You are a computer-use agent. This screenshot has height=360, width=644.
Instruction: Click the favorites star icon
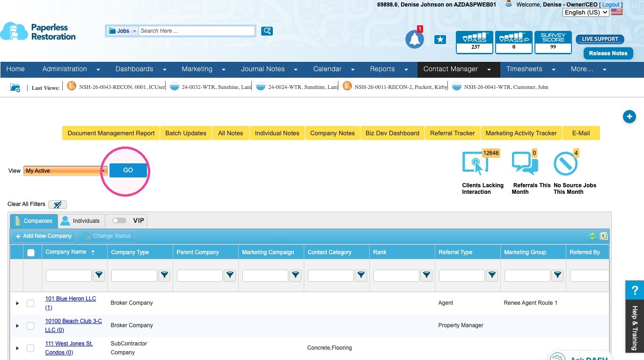440,40
